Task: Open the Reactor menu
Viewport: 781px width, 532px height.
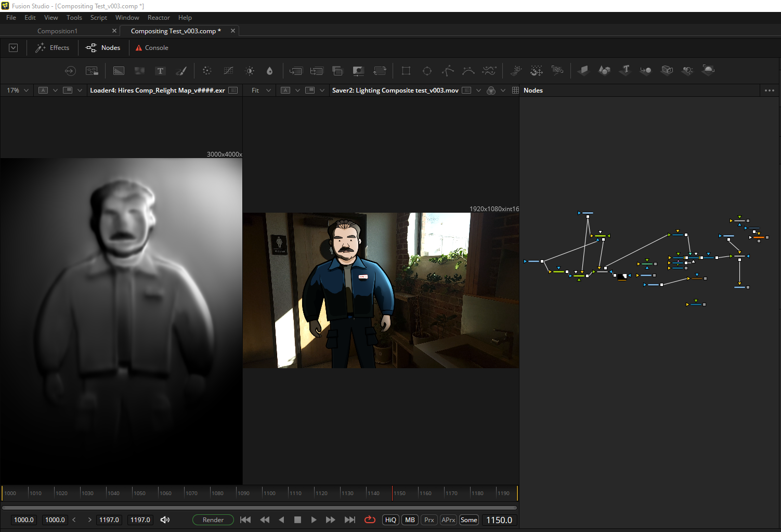Action: (x=159, y=18)
